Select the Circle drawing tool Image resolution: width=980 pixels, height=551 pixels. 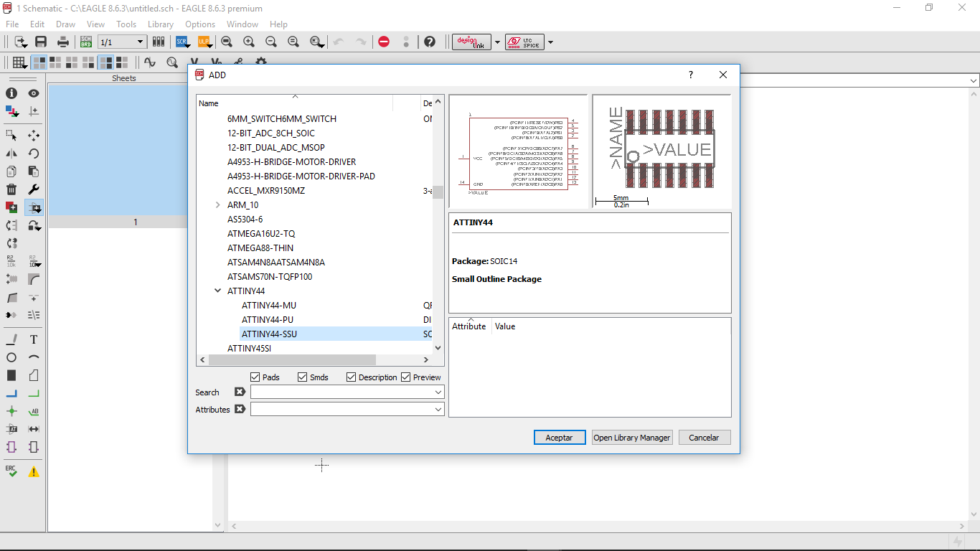[x=11, y=357]
